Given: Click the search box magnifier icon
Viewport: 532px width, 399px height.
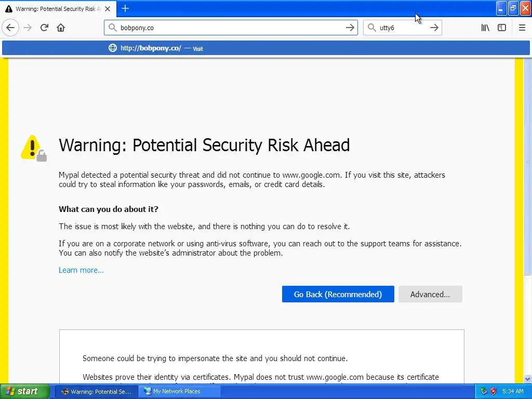Looking at the screenshot, I should tap(372, 28).
